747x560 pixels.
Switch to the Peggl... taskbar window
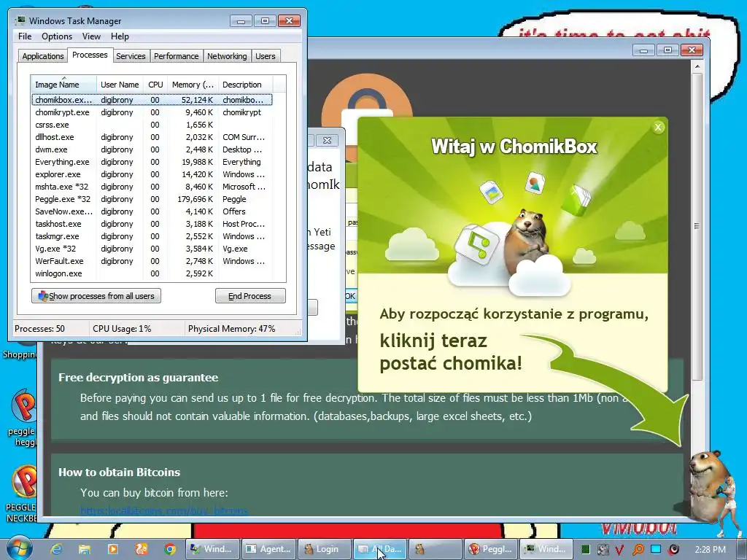point(491,549)
